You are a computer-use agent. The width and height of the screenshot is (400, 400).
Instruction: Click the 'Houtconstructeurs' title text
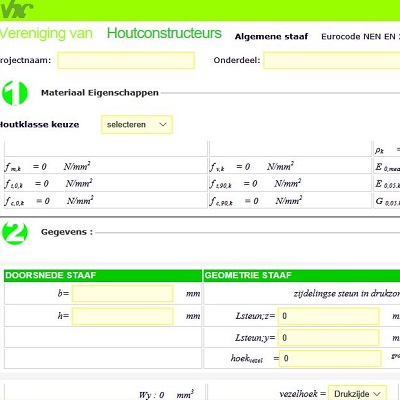click(164, 33)
